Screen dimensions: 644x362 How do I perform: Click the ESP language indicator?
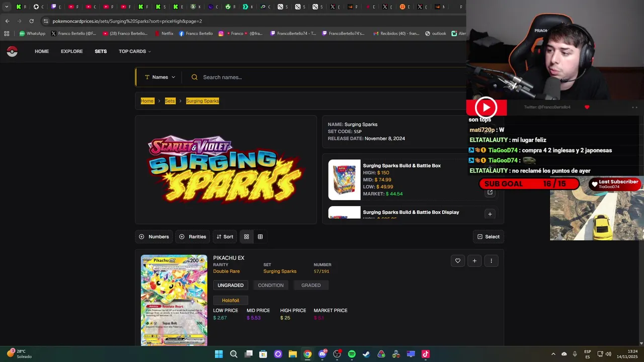pos(588,354)
